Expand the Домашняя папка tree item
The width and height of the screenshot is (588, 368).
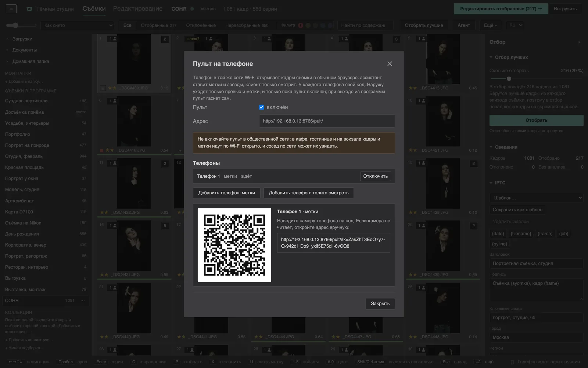[7, 61]
